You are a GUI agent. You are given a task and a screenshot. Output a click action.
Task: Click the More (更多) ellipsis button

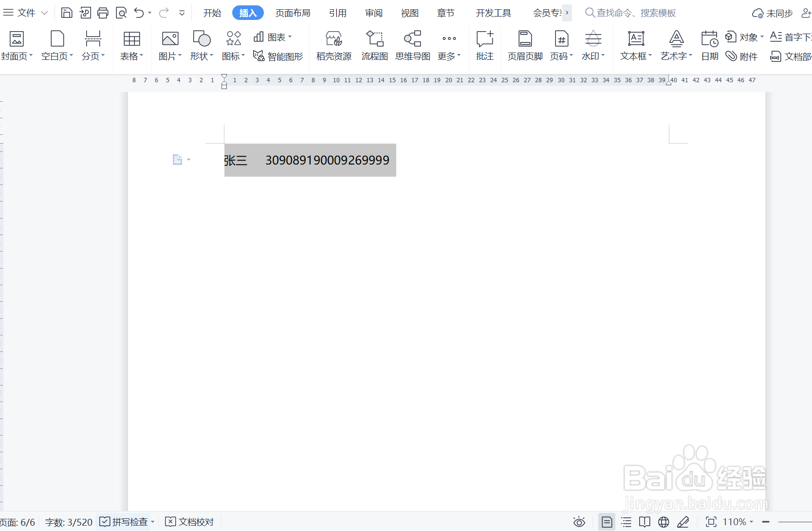[449, 46]
